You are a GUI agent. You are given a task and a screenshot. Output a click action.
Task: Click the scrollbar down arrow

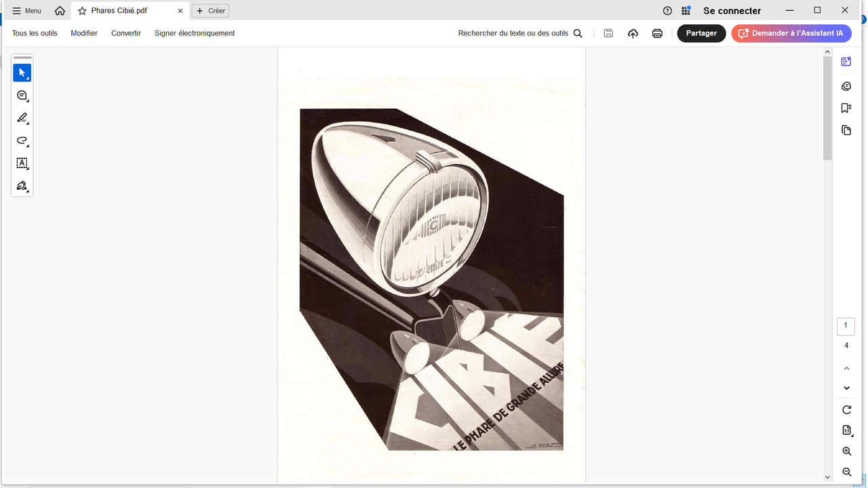pos(827,477)
